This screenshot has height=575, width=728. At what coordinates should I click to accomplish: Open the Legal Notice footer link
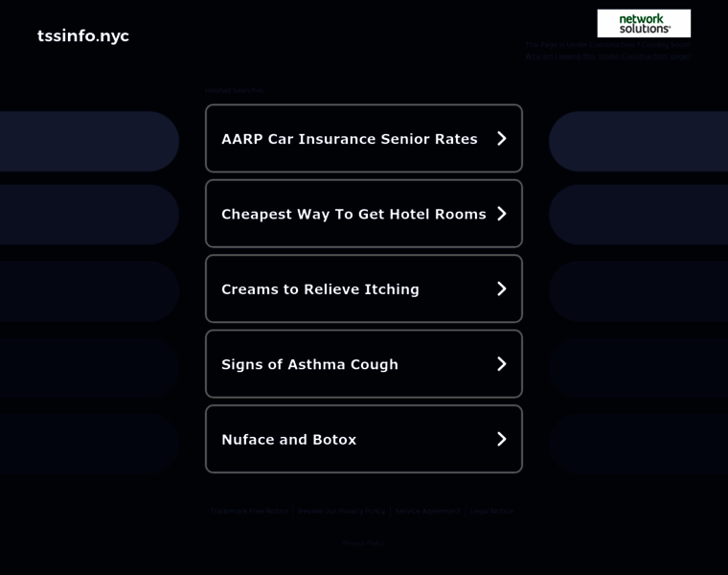click(x=491, y=511)
